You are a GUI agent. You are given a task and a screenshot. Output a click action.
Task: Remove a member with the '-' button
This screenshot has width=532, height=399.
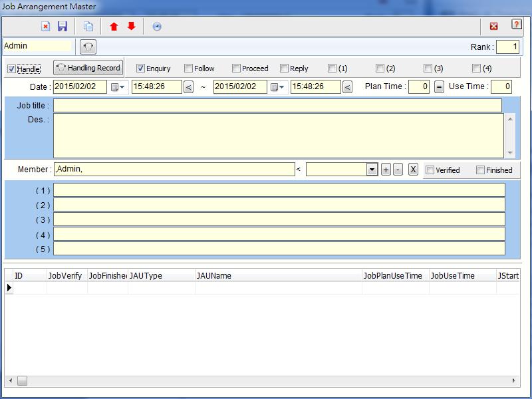point(398,170)
